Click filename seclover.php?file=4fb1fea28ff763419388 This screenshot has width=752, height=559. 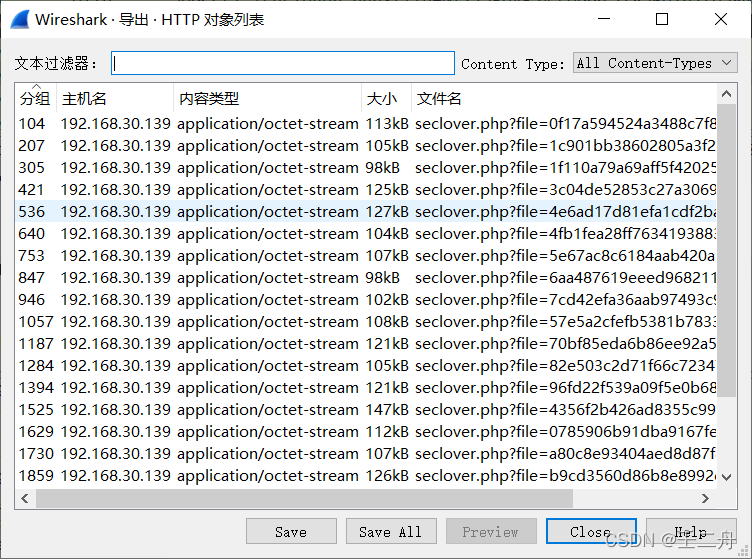565,233
